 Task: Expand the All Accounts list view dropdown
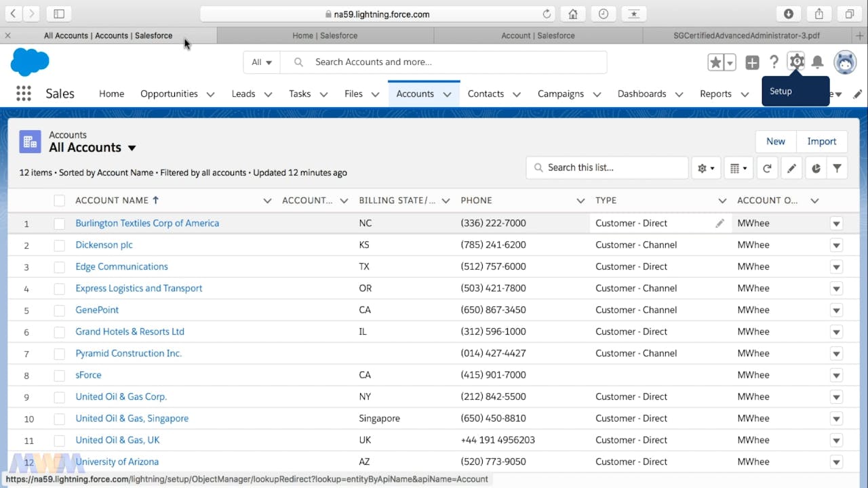[x=132, y=148]
